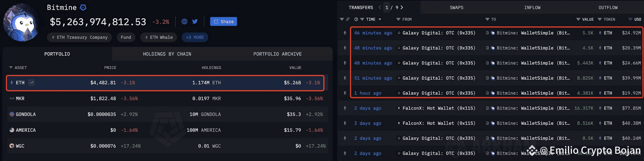This screenshot has width=644, height=161.
Task: Click the TO column filter icon
Action: [x=487, y=19]
